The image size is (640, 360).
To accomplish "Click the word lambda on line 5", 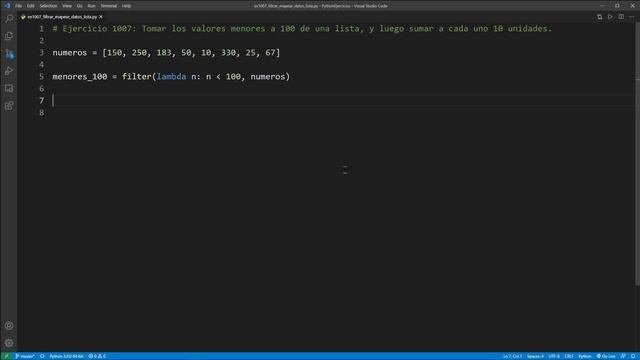I will point(171,77).
